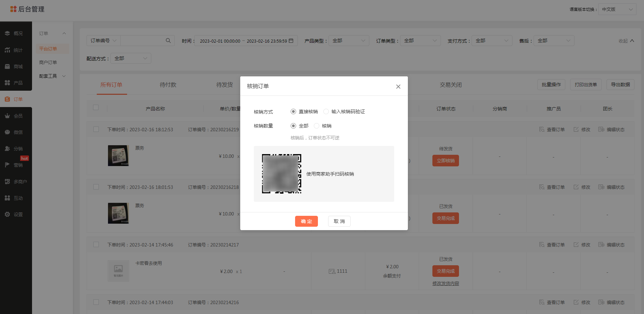Open the 会员 members sidebar icon
Image resolution: width=644 pixels, height=314 pixels.
click(x=7, y=116)
